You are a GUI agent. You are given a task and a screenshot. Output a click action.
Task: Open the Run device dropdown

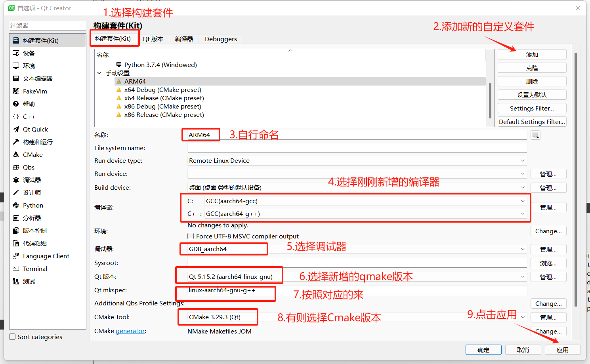(357, 174)
